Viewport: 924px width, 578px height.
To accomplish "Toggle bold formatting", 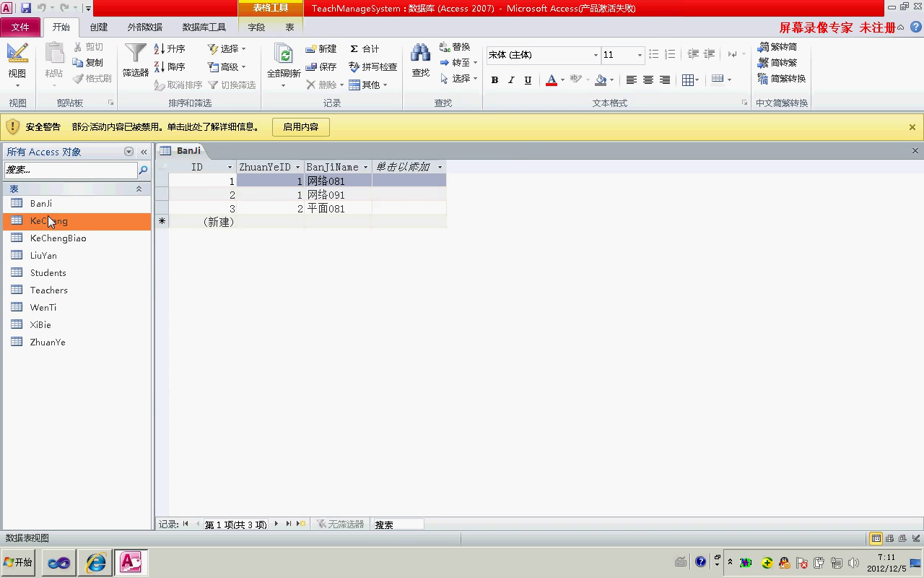I will (494, 80).
